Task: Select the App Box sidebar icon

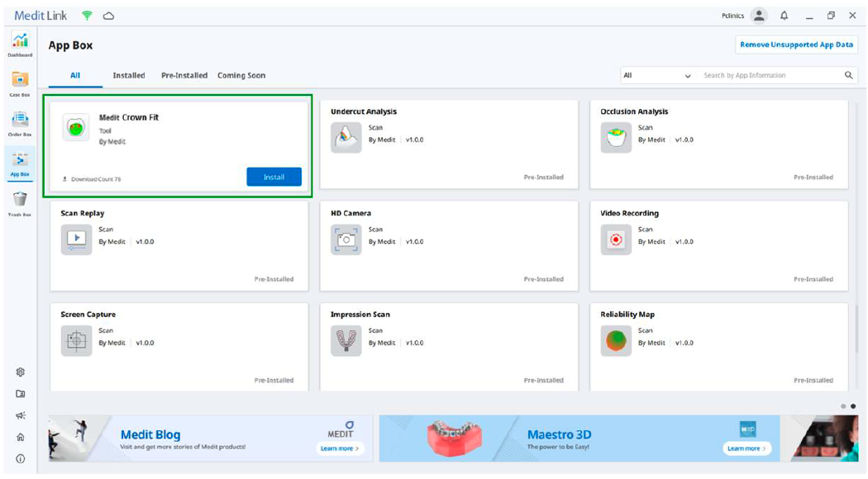Action: pos(20,164)
